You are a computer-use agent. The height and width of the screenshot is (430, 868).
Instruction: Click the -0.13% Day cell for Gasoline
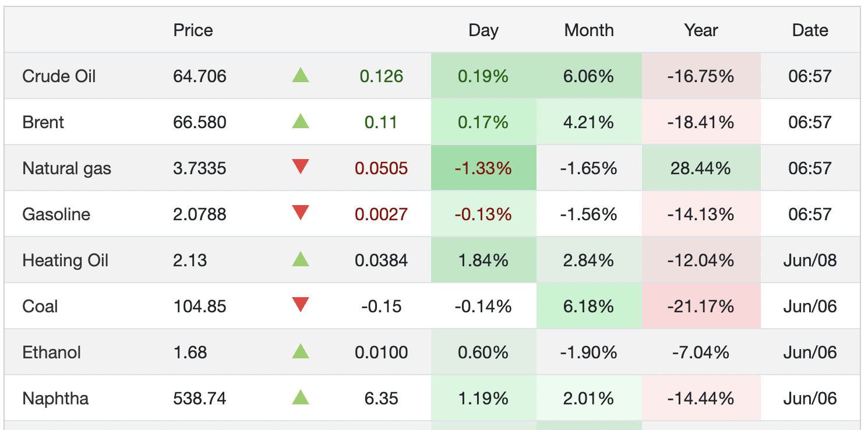pyautogui.click(x=483, y=214)
